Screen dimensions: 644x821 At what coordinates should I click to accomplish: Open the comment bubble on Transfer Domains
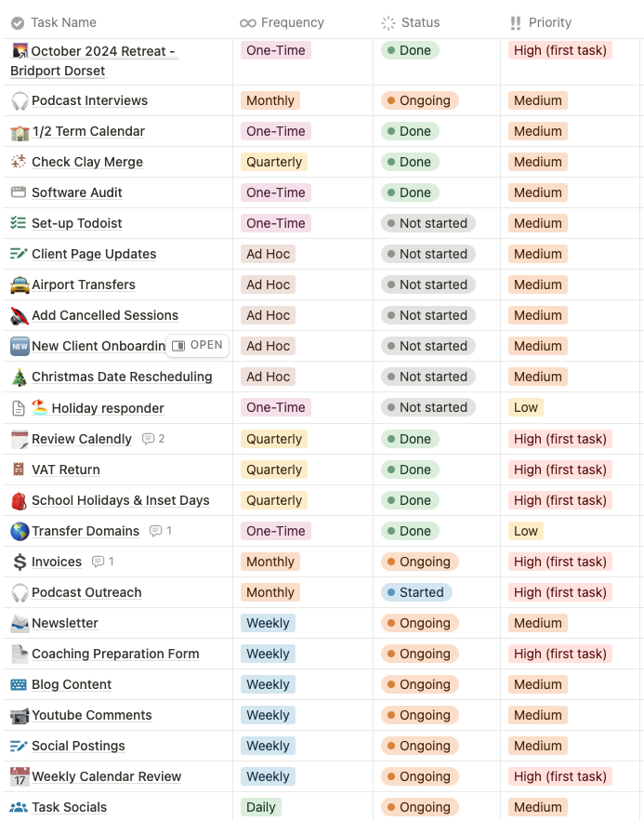tap(161, 531)
